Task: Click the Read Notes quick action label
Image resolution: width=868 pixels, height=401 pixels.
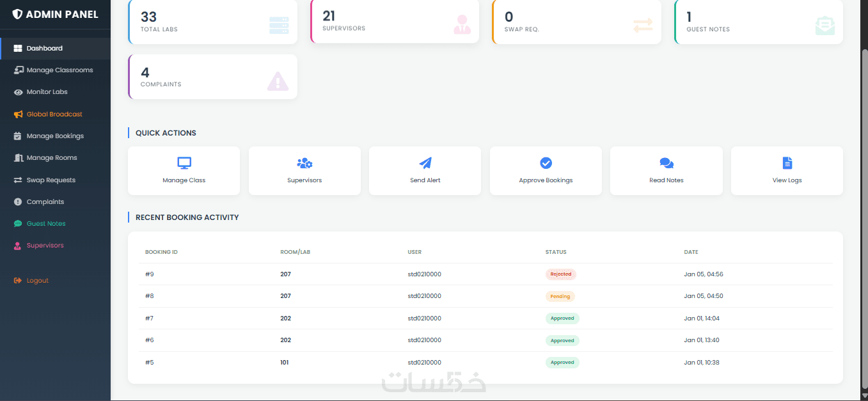Action: [x=667, y=180]
